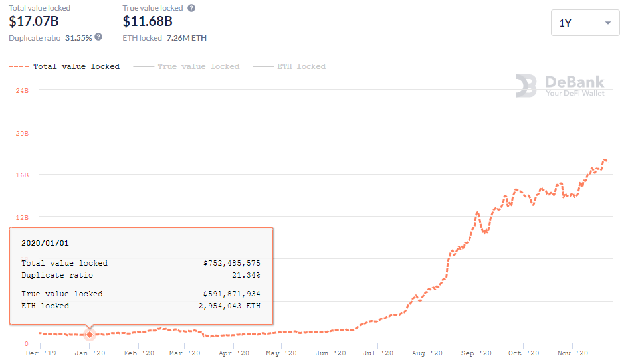Click the Dec '19 x-axis label

[39, 353]
